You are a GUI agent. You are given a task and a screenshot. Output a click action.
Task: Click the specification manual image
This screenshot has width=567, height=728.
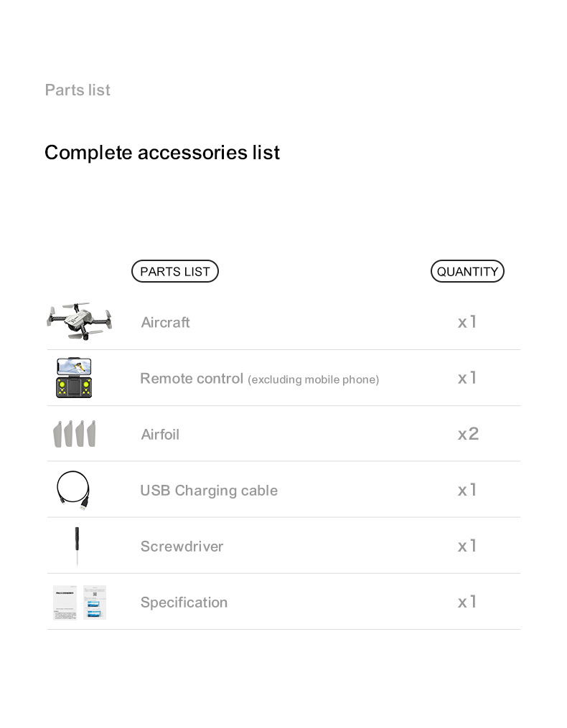(x=79, y=602)
